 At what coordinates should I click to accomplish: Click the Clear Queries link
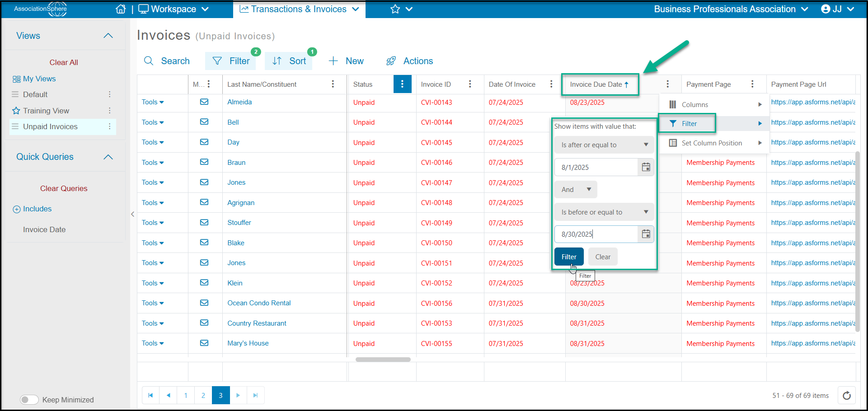point(64,188)
